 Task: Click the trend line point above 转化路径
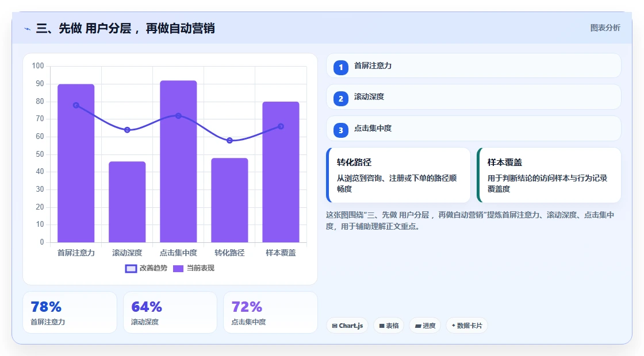click(x=229, y=141)
